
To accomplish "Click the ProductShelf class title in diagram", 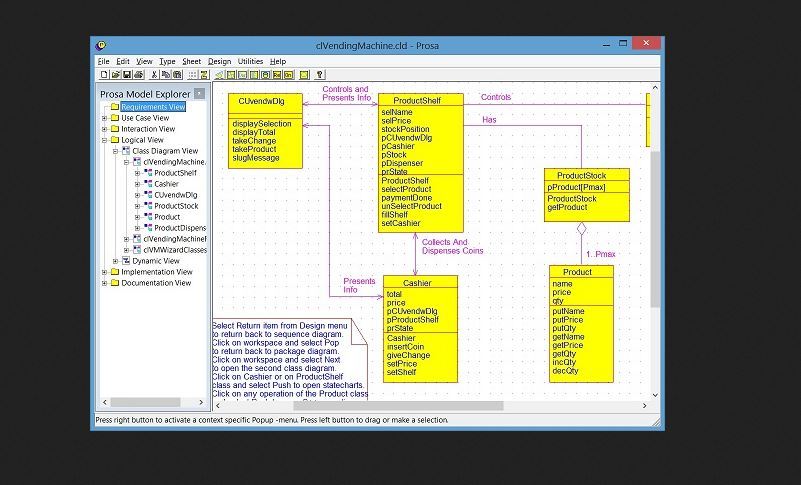I will coord(417,101).
